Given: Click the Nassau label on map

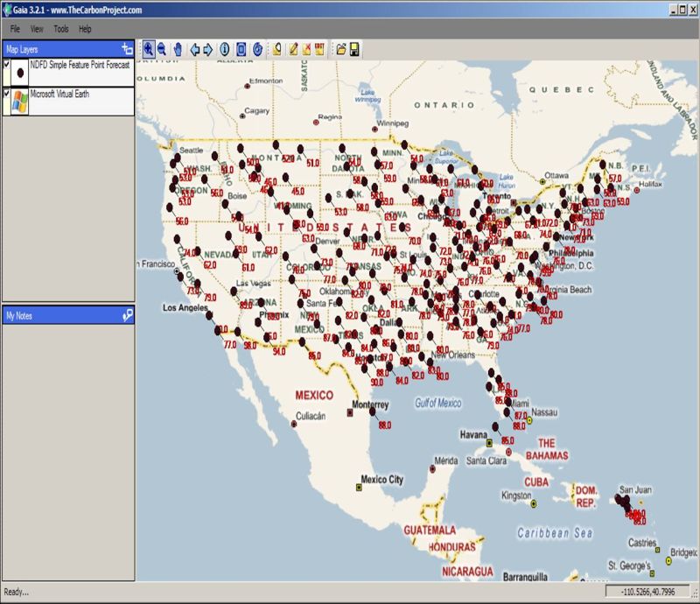Looking at the screenshot, I should click(x=544, y=412).
